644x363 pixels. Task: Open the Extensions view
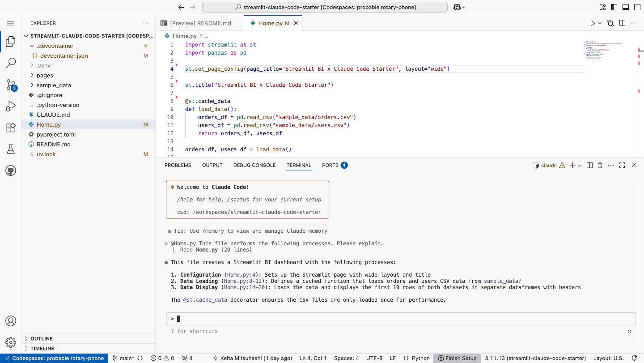11,128
